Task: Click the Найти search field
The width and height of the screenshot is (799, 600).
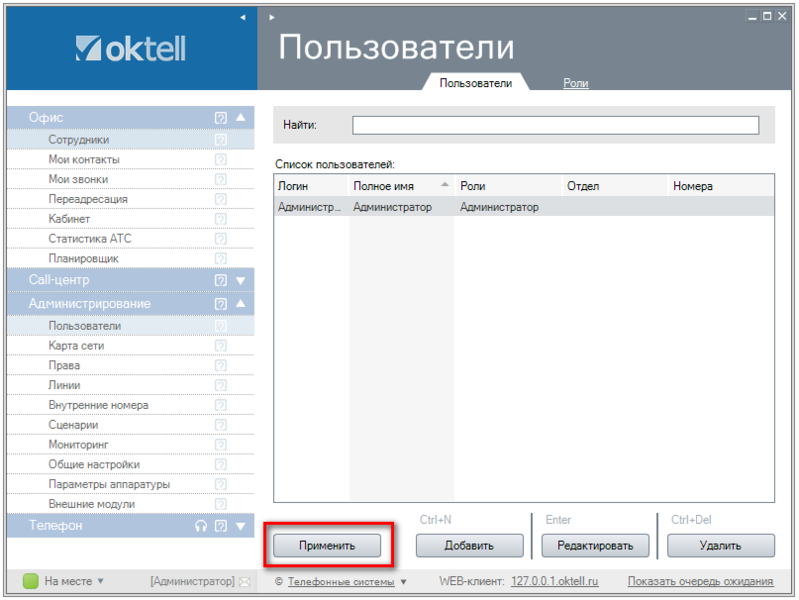Action: click(x=555, y=125)
